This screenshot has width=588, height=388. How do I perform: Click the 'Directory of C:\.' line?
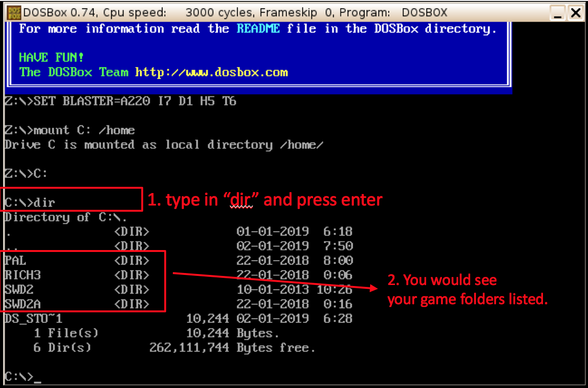pyautogui.click(x=66, y=217)
